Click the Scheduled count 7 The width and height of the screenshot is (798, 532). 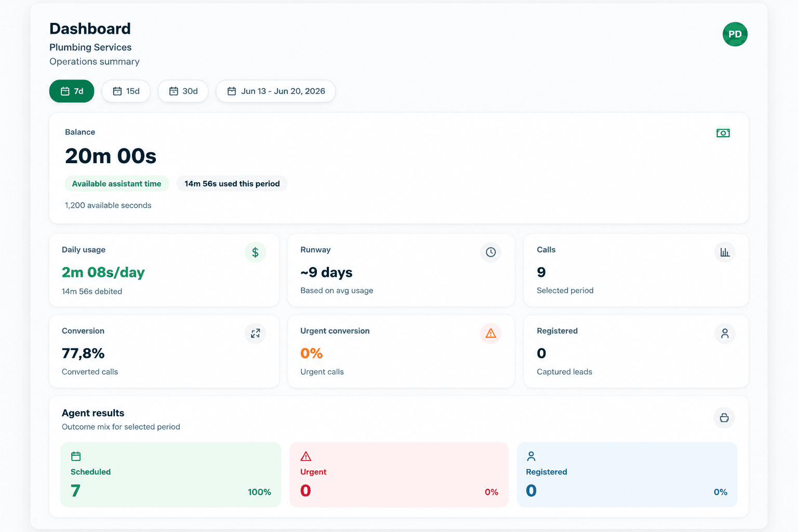[x=76, y=490]
